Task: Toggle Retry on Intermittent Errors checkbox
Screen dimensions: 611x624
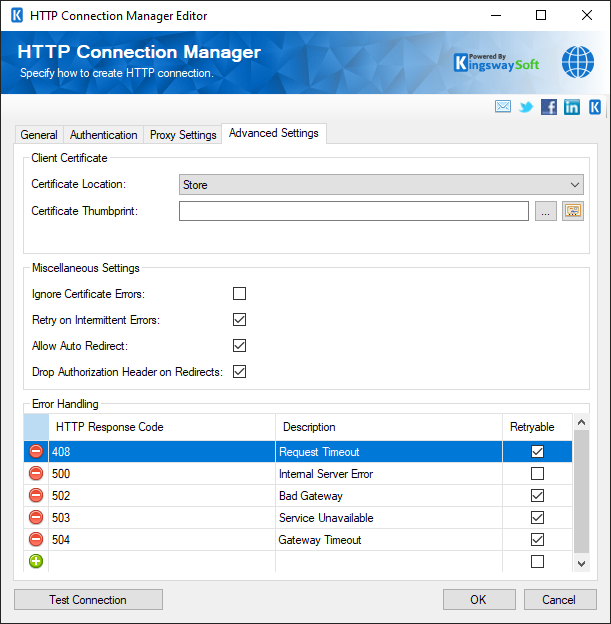Action: click(x=239, y=320)
